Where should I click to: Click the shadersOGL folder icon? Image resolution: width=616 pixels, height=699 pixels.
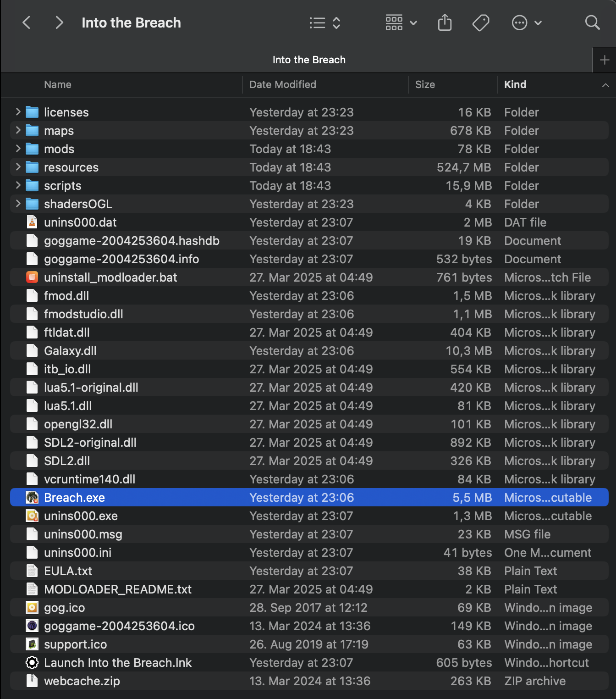[32, 204]
